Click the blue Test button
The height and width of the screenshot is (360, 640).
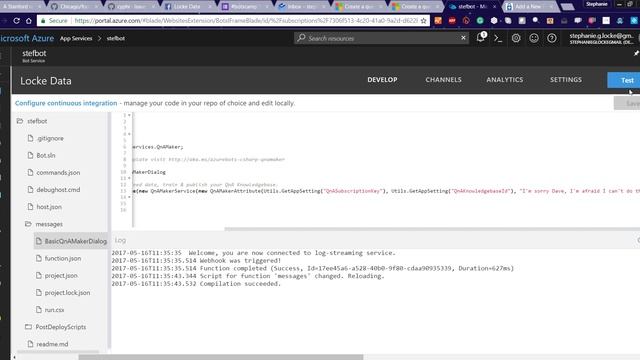(x=624, y=80)
